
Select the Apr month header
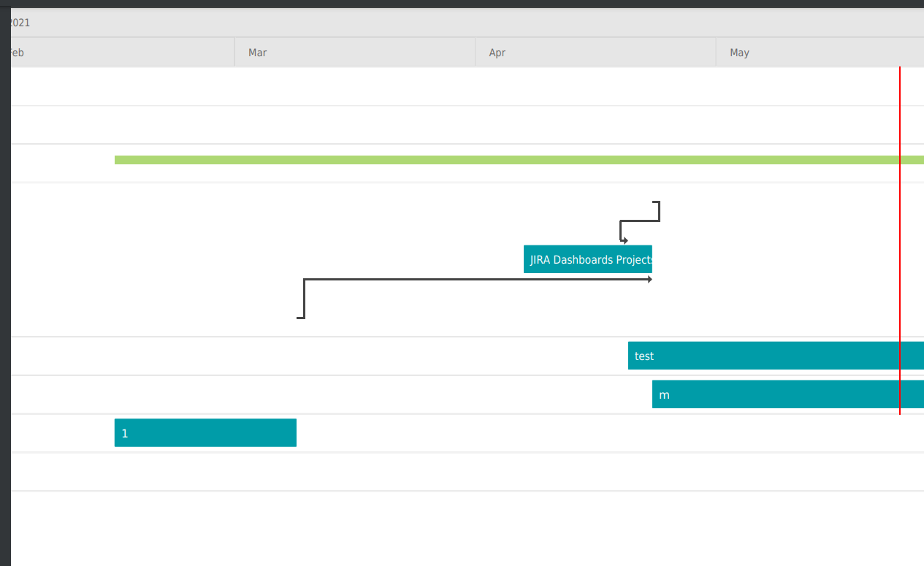[595, 53]
